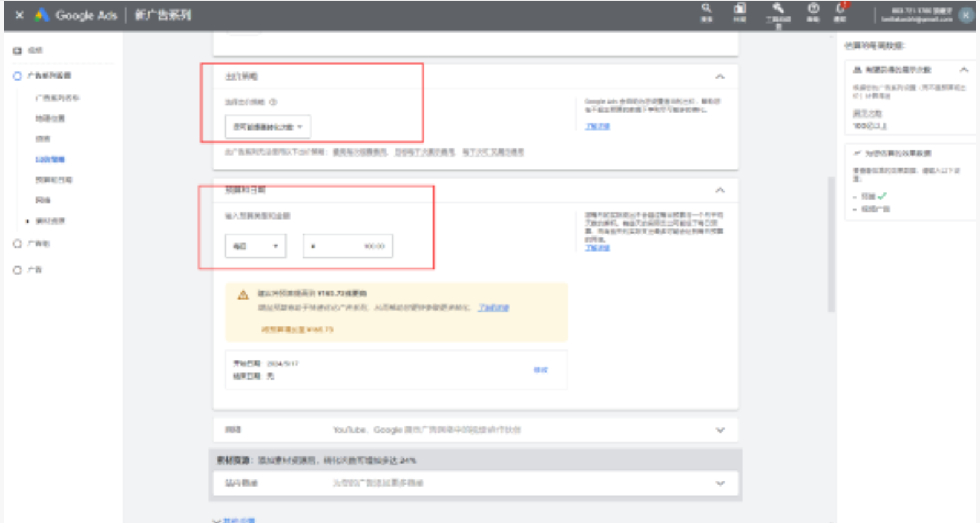Click the edit link beside start date
Screen dimensions: 980x523
[541, 370]
